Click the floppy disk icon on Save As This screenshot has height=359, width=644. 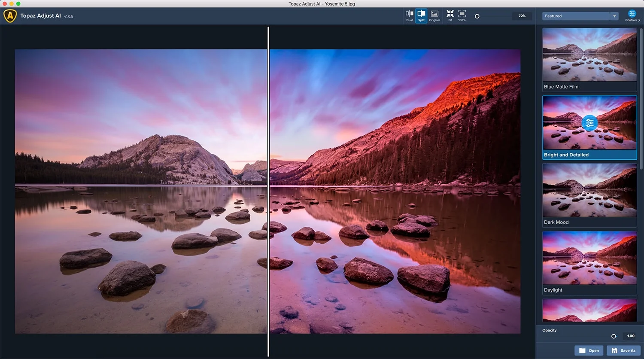[614, 350]
